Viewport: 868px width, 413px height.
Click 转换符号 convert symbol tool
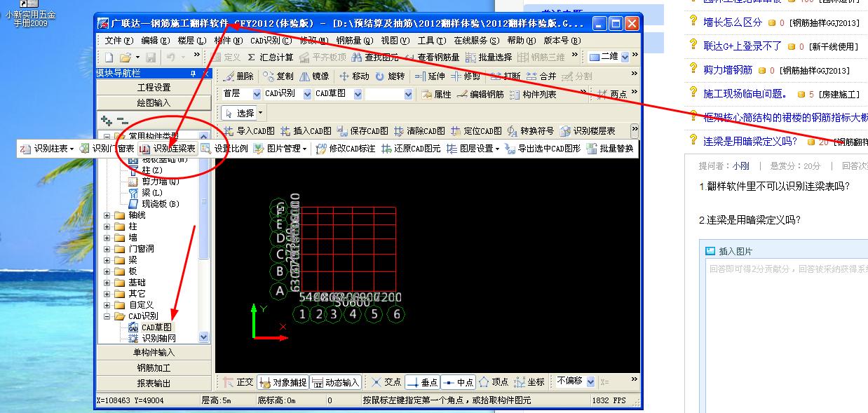pos(531,131)
